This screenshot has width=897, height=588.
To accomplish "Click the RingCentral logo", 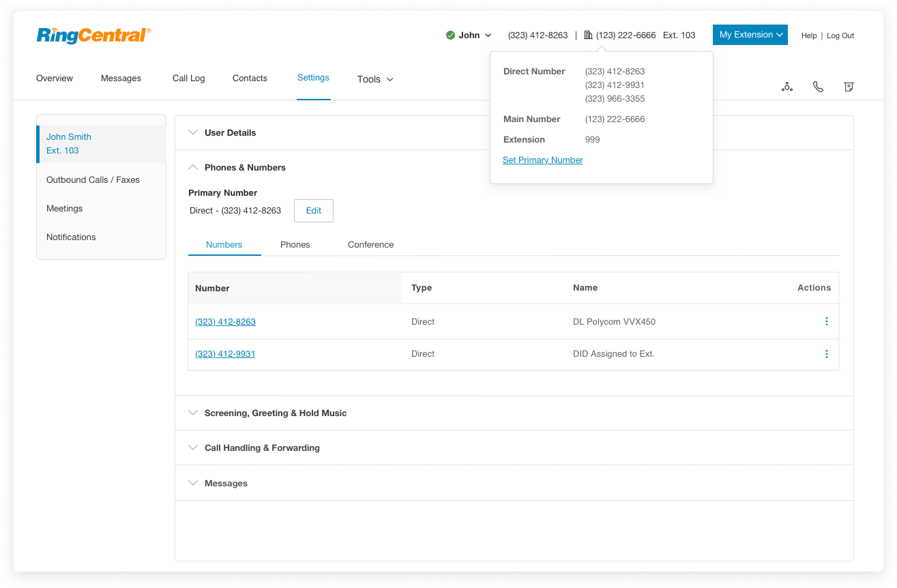I will point(93,35).
